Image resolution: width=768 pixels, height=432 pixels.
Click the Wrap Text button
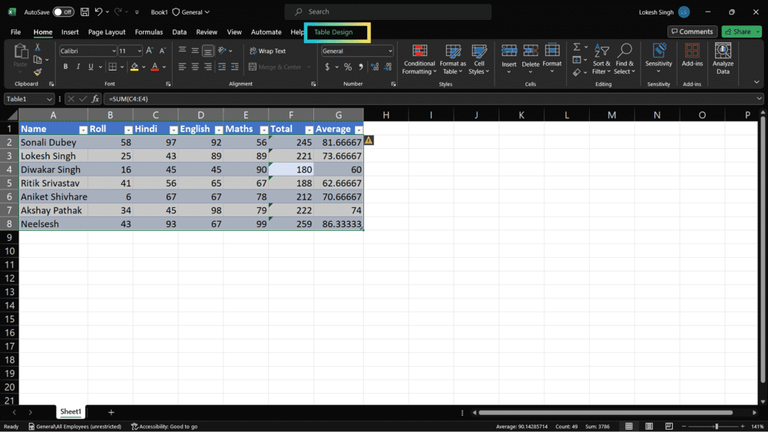[267, 51]
